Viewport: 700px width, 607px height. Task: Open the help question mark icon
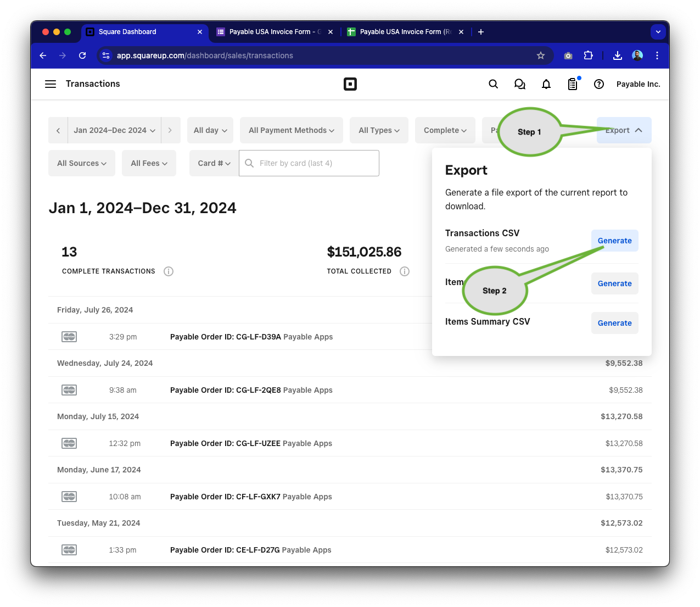[598, 83]
